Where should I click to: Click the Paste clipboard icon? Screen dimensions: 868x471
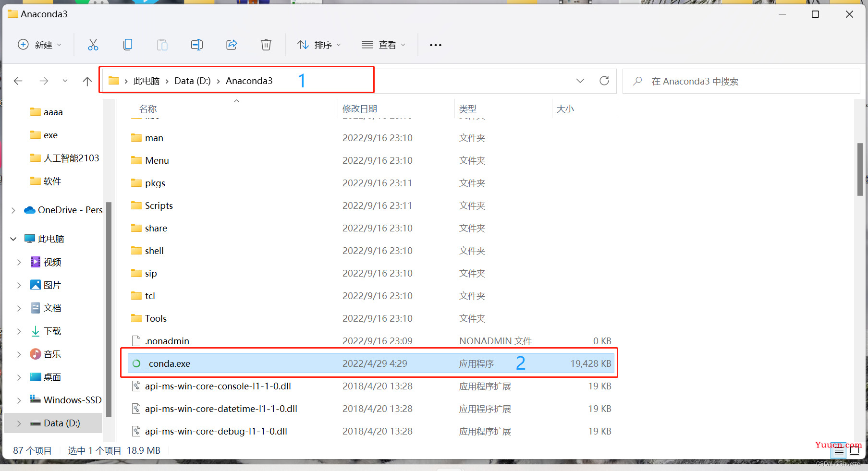click(x=162, y=45)
